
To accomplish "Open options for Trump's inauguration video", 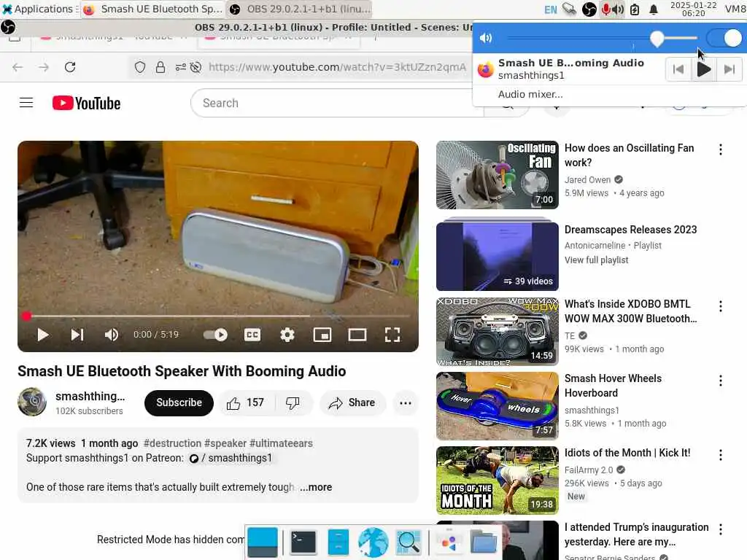I will [x=720, y=529].
